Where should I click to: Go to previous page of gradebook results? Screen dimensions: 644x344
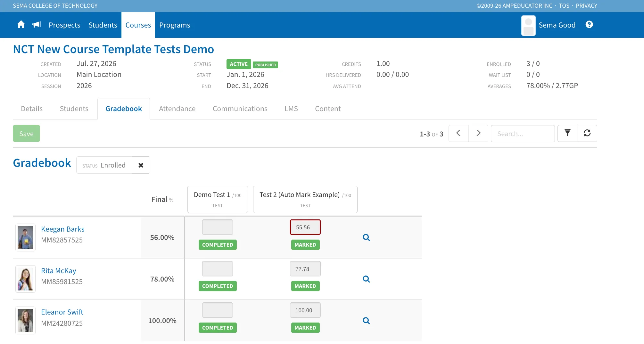click(x=458, y=133)
